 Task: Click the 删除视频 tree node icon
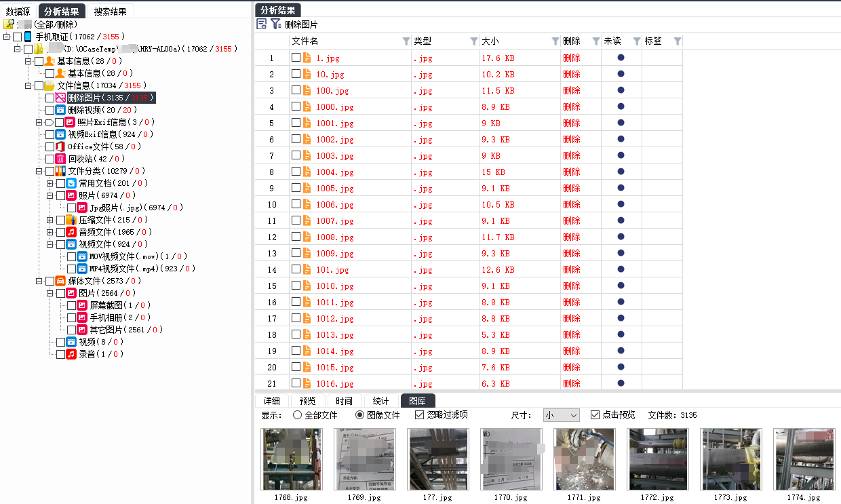point(60,110)
